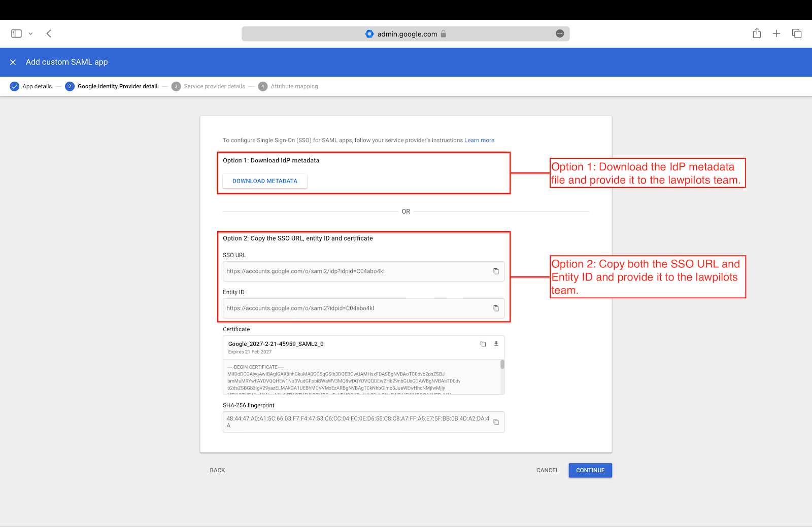Click the DOWNLOAD METADATA button
This screenshot has width=812, height=527.
pos(265,181)
